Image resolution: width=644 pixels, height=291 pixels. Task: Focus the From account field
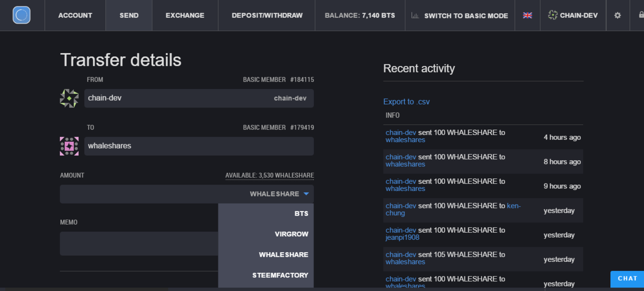click(x=199, y=98)
